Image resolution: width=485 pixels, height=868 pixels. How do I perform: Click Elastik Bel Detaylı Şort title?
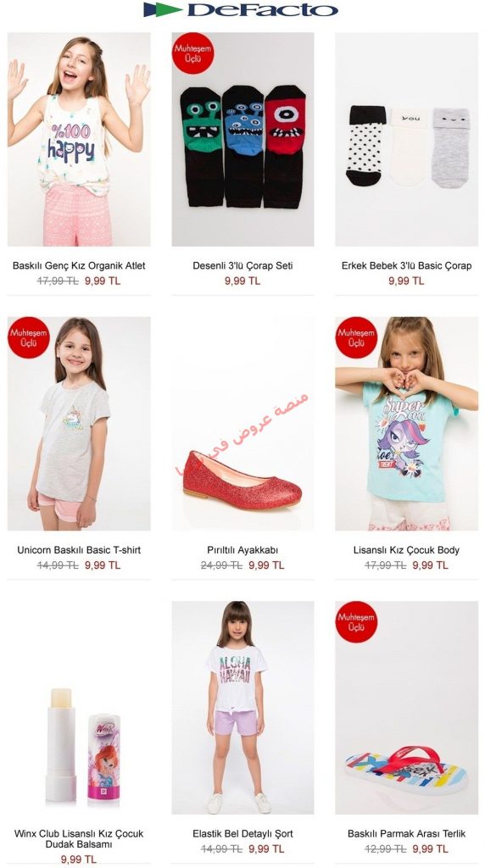[x=242, y=834]
